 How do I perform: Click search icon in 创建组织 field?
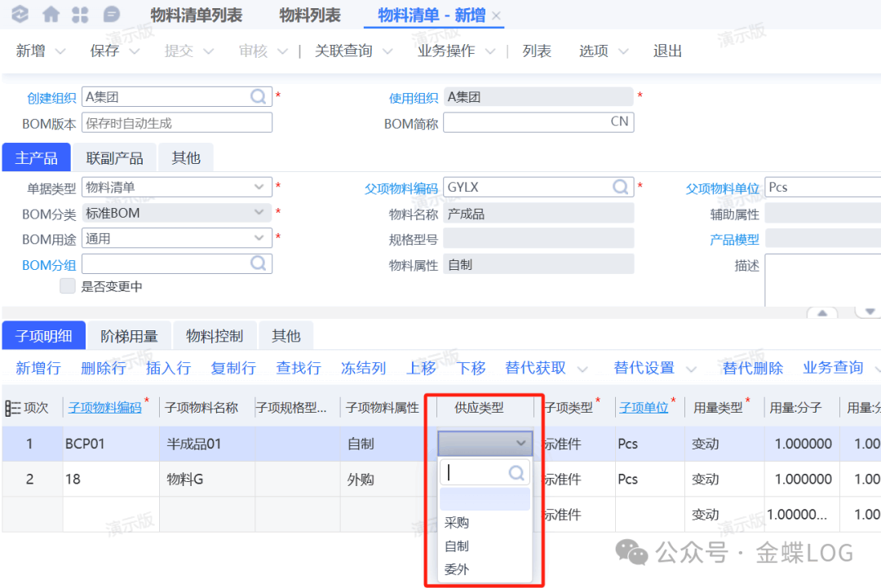[x=259, y=97]
